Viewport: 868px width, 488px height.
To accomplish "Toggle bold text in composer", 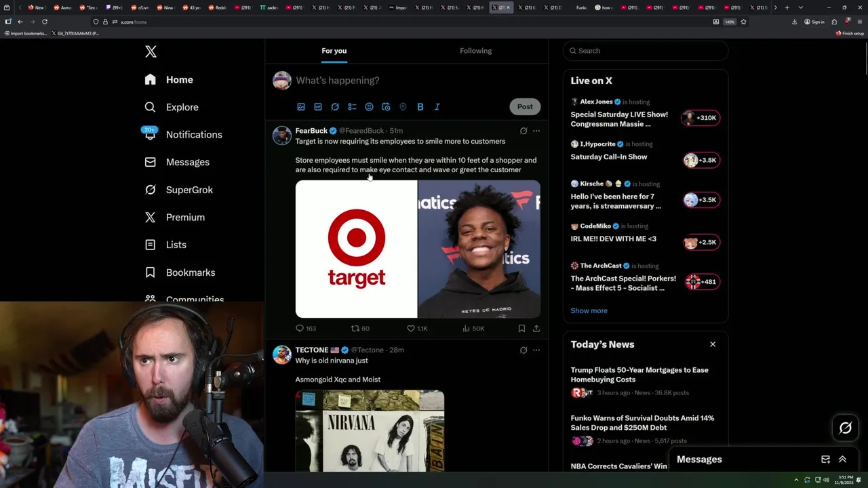I will 420,106.
